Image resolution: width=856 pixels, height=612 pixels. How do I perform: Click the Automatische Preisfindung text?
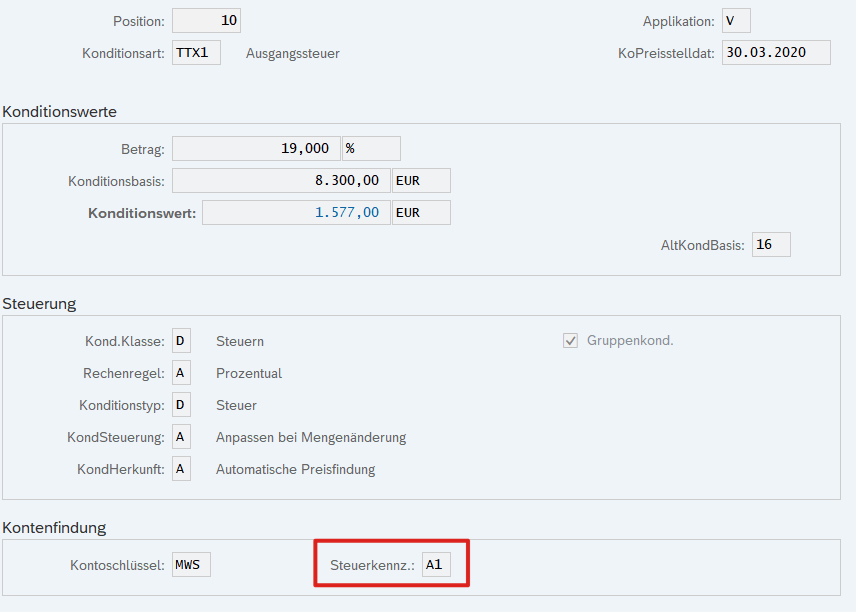[x=296, y=470]
